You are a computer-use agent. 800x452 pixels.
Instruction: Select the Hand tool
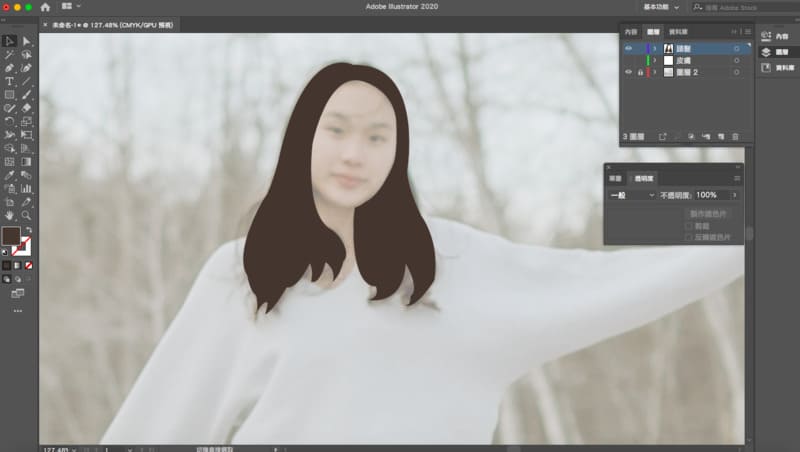click(9, 215)
